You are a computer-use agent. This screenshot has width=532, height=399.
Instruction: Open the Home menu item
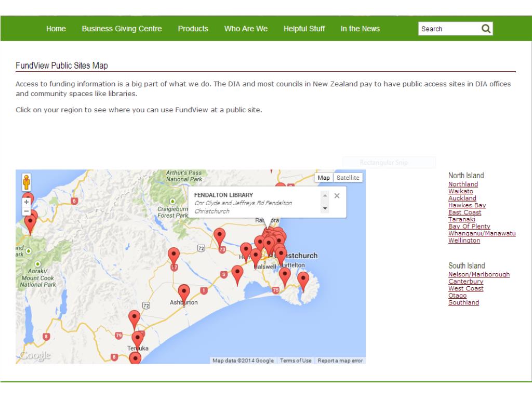pyautogui.click(x=56, y=29)
